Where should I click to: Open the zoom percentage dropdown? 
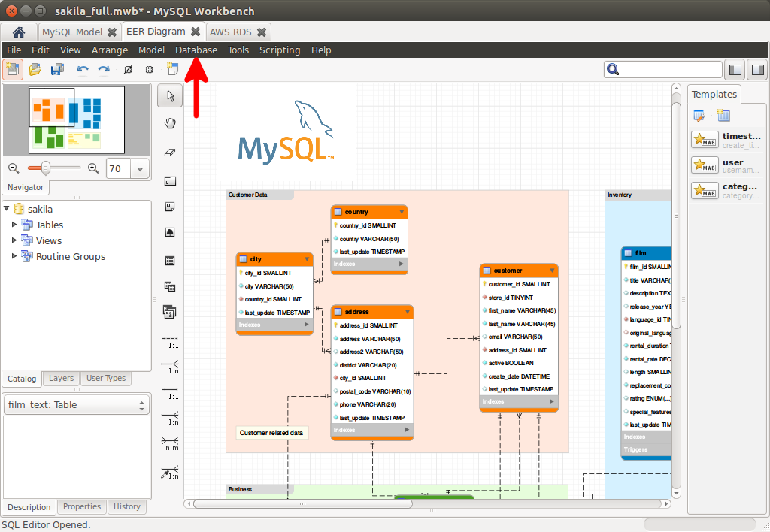(140, 169)
